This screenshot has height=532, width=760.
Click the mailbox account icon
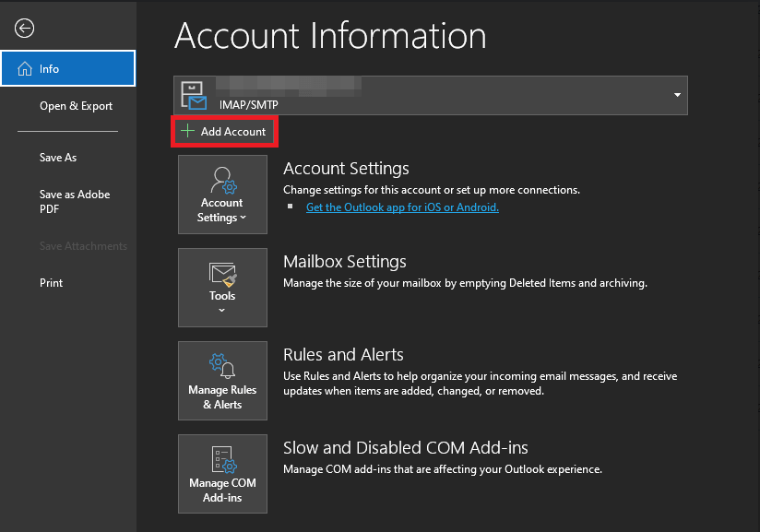click(194, 95)
